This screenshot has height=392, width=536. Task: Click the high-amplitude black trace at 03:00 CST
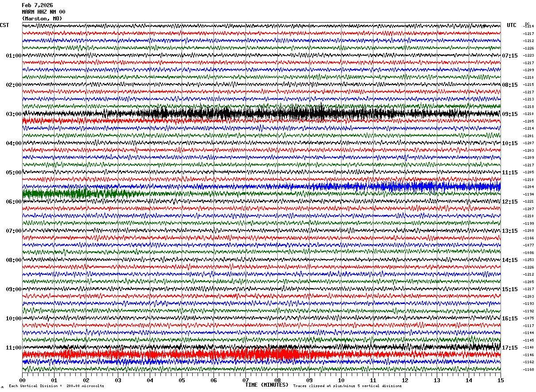(x=261, y=113)
